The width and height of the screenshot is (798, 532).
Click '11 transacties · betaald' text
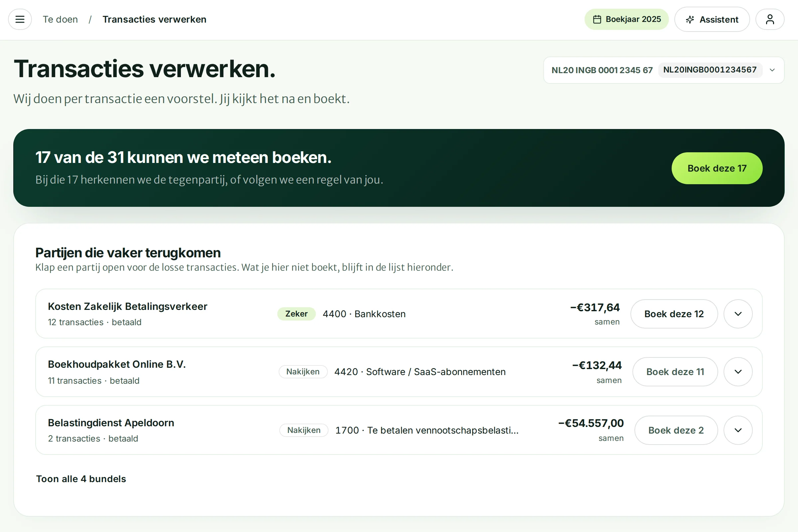94,381
